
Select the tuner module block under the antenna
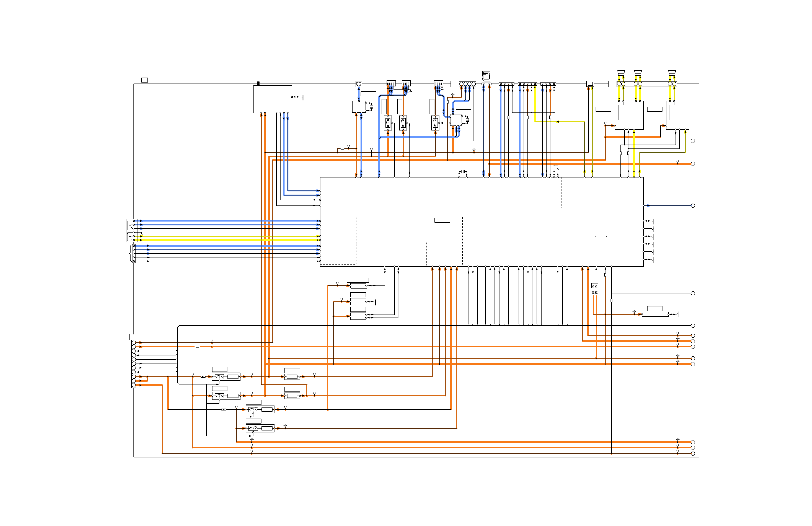click(273, 99)
